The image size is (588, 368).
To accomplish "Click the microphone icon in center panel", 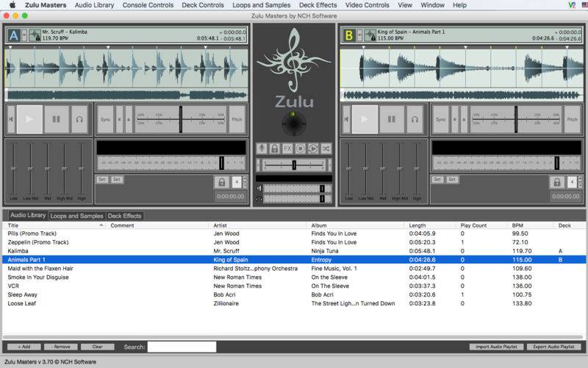I will pos(262,149).
